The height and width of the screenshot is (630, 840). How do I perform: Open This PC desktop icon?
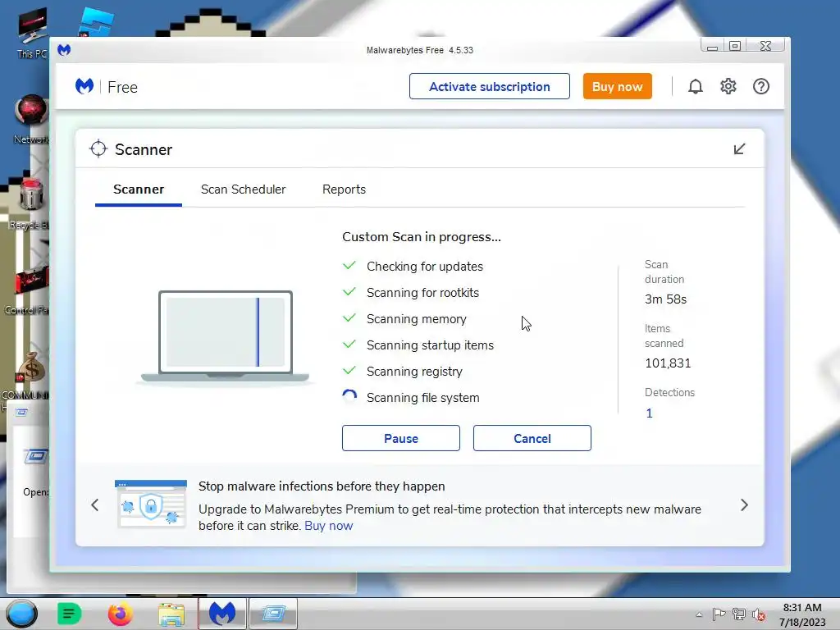pyautogui.click(x=32, y=33)
